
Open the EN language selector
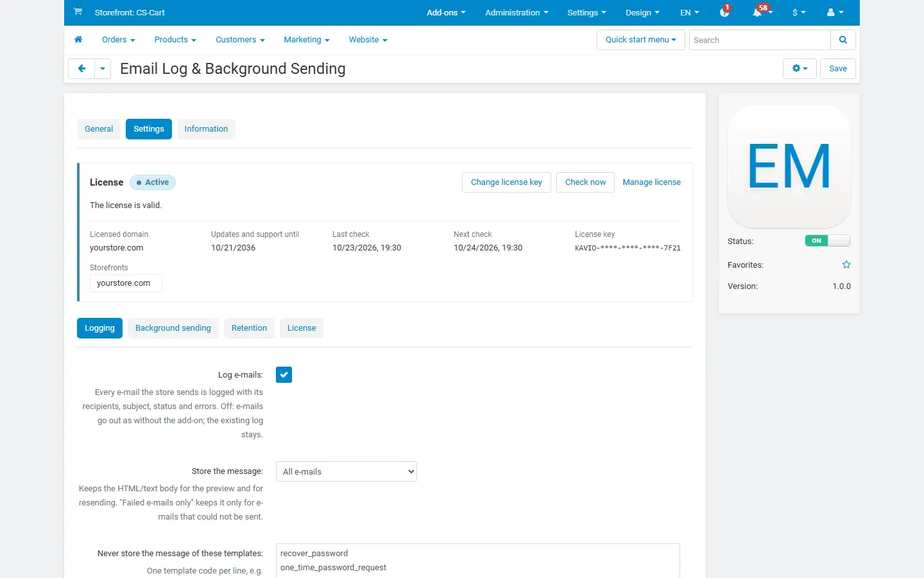point(690,12)
